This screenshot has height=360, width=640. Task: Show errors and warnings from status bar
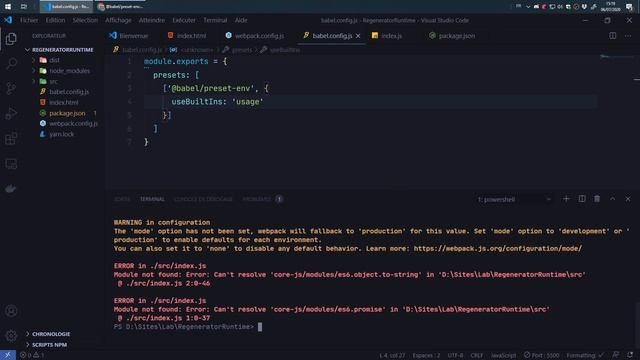click(32, 355)
